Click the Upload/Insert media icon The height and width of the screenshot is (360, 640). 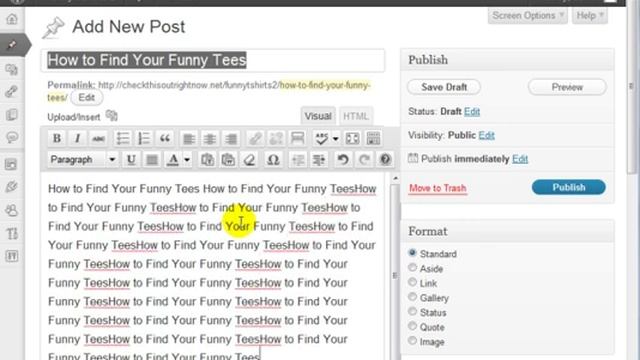pyautogui.click(x=111, y=116)
